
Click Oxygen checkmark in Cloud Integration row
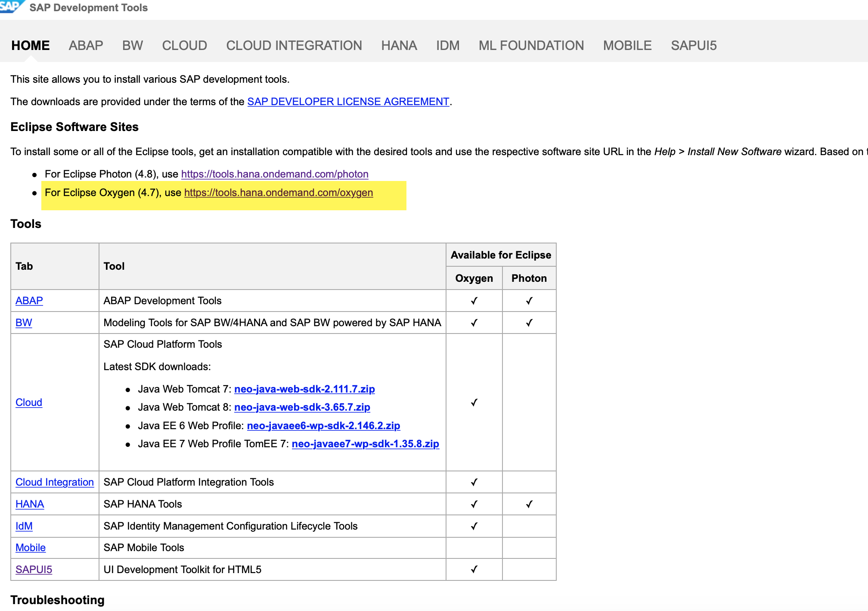point(474,482)
